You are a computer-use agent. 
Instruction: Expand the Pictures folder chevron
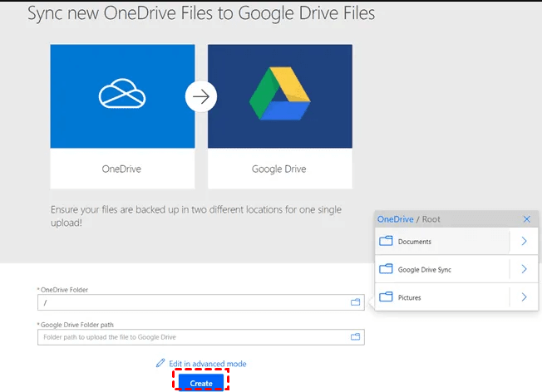(524, 297)
